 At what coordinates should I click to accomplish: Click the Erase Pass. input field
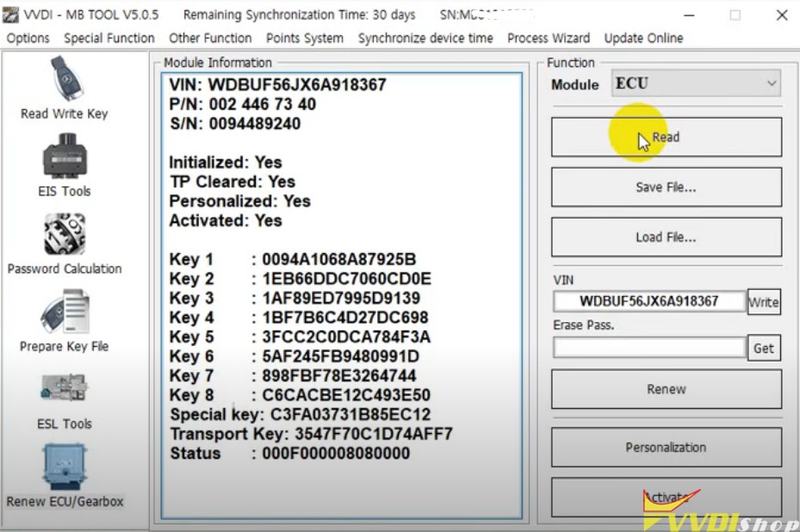pyautogui.click(x=649, y=348)
